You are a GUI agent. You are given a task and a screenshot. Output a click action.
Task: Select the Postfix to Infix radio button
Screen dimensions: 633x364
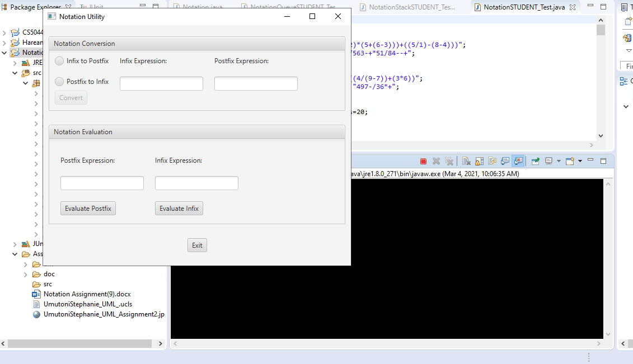tap(59, 82)
